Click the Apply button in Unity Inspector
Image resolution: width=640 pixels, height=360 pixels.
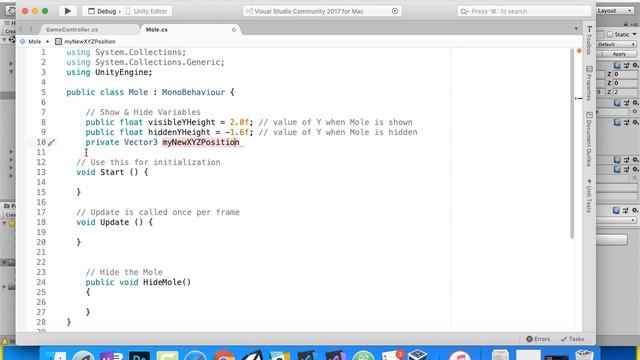click(x=619, y=54)
